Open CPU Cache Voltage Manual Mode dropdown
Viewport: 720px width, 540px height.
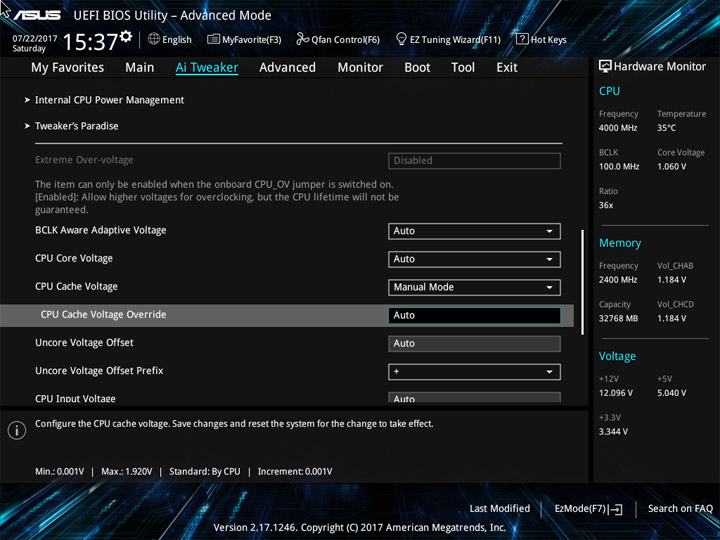coord(474,287)
